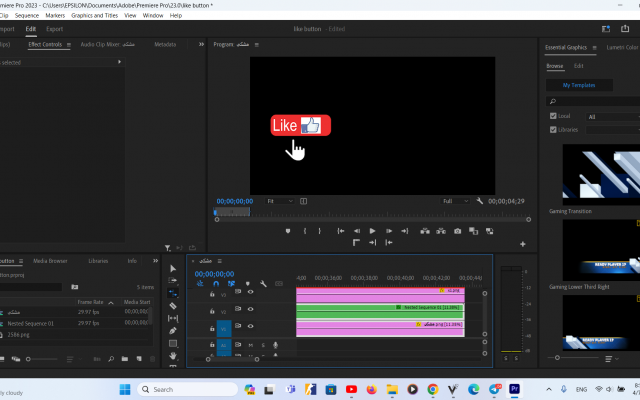Switch to Edit tab in Essential Graphics

578,66
